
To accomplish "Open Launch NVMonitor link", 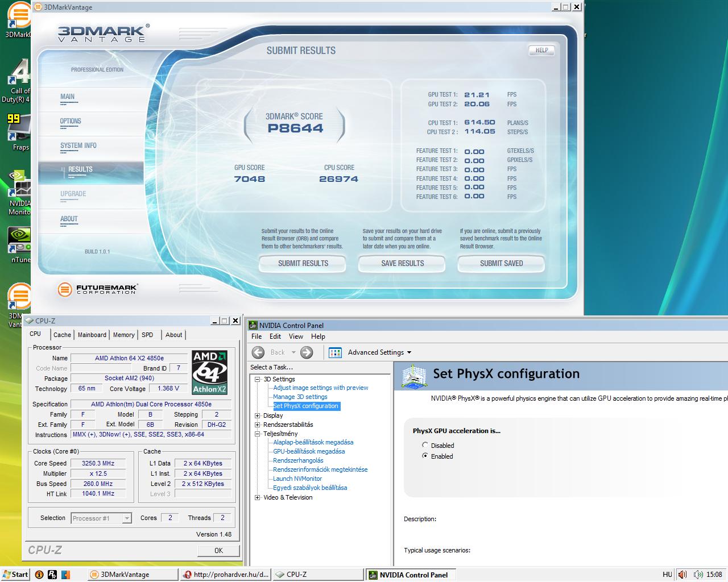I will (297, 479).
